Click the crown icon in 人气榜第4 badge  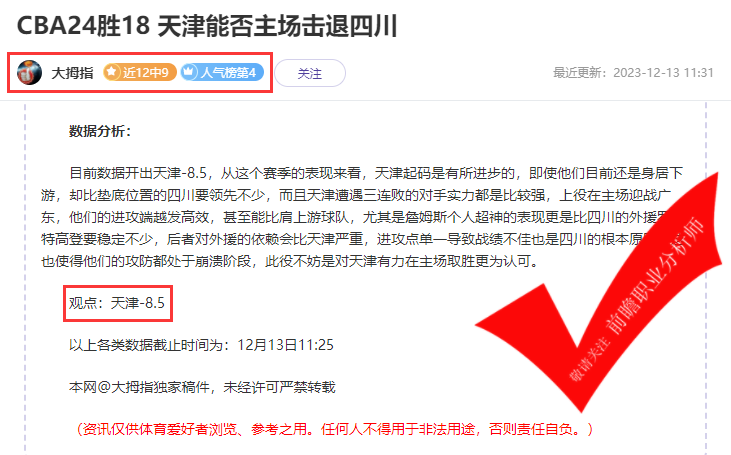tap(189, 72)
